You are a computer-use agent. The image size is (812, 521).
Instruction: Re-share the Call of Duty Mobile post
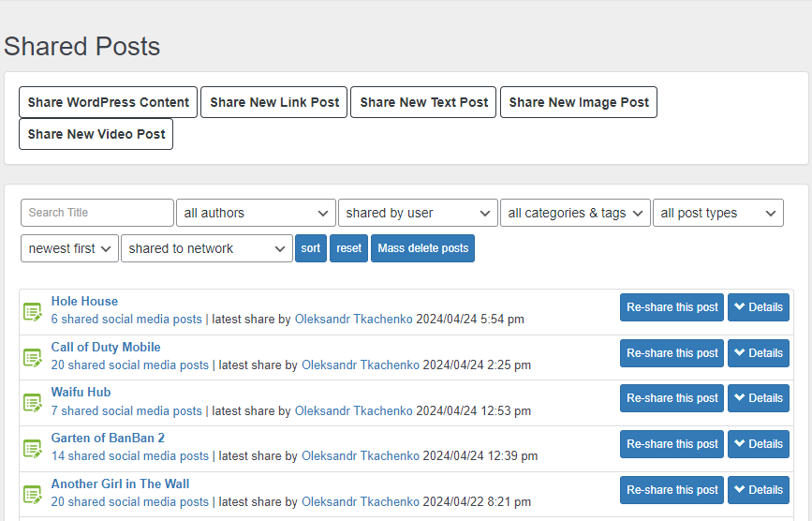[672, 353]
